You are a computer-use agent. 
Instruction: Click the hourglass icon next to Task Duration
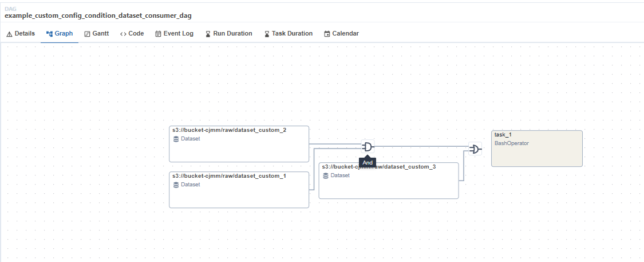coord(267,34)
